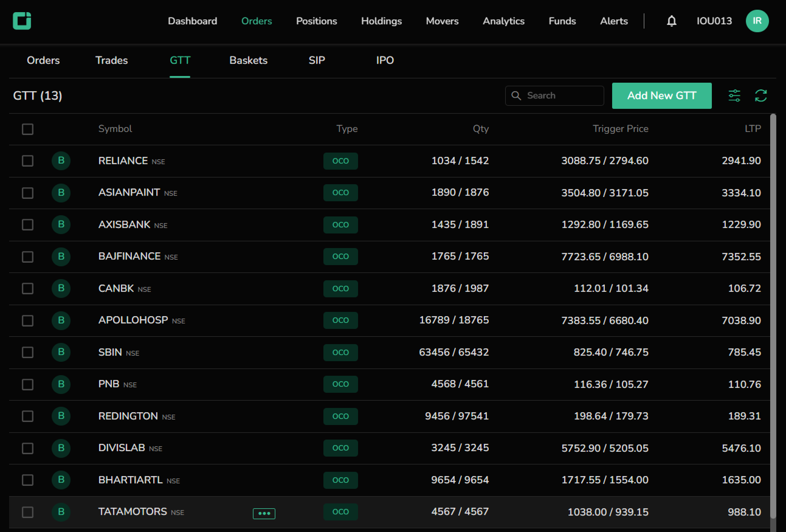Viewport: 786px width, 532px height.
Task: Open Alerts in top navigation
Action: [614, 21]
